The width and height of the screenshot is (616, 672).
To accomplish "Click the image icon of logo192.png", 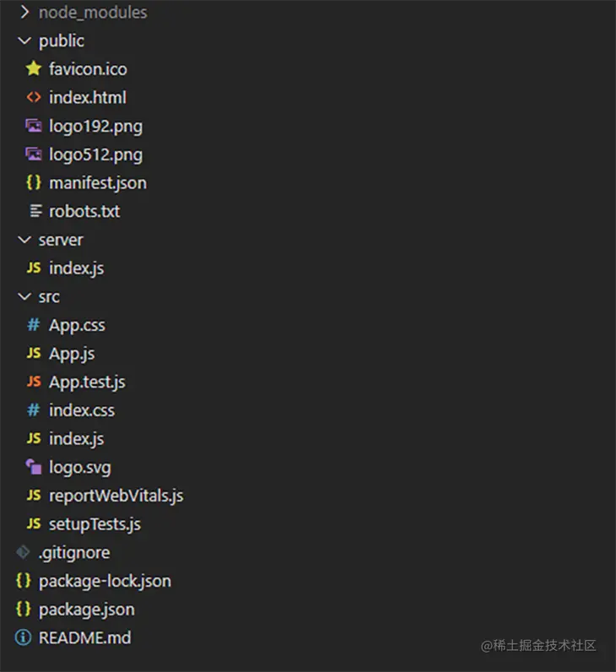I will point(34,126).
